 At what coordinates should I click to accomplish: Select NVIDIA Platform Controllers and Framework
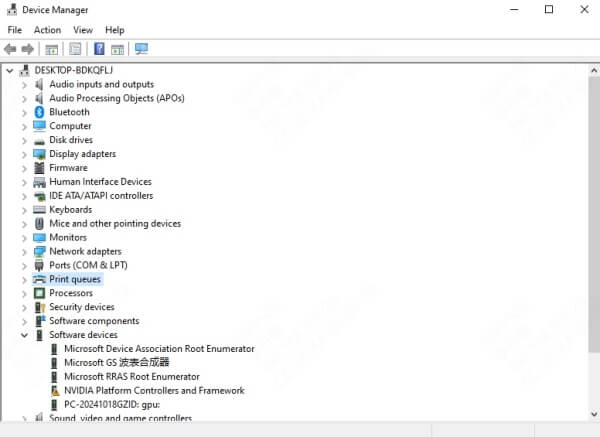click(x=154, y=391)
